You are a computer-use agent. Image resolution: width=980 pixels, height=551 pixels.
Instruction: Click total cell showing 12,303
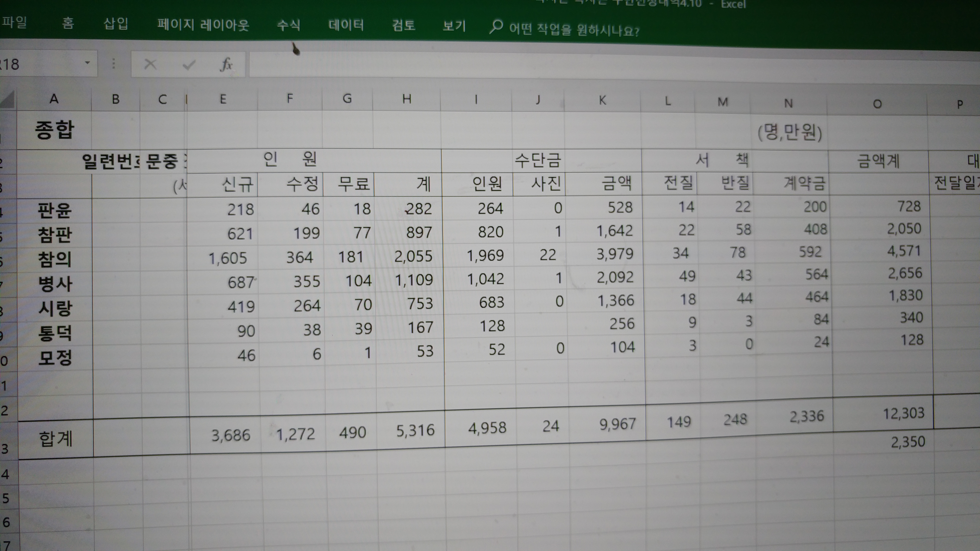pyautogui.click(x=883, y=413)
